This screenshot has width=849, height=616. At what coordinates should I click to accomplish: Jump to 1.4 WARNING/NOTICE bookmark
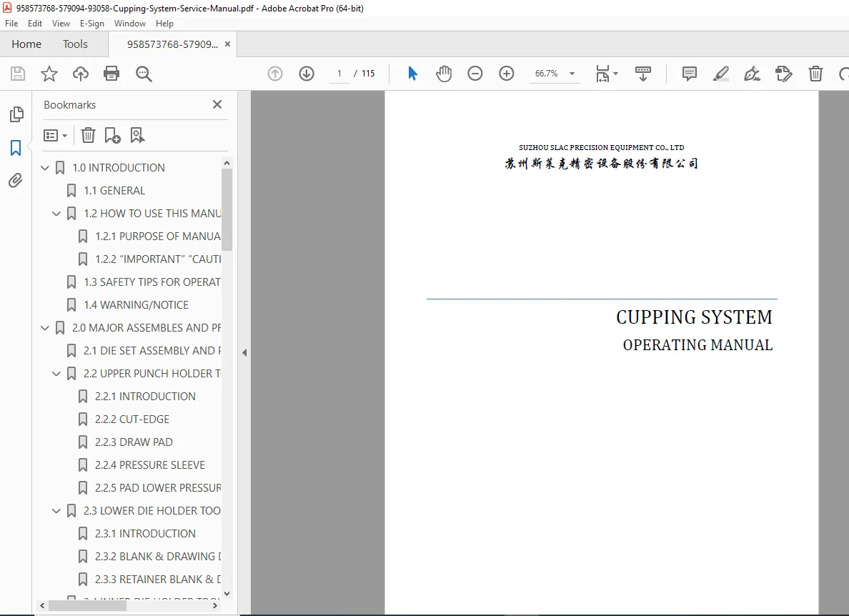pyautogui.click(x=136, y=305)
